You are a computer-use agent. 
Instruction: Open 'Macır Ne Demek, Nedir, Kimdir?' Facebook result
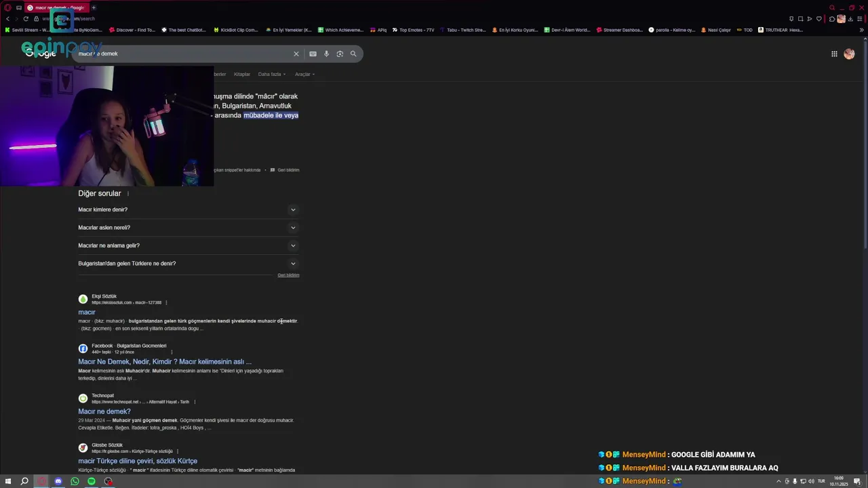[x=165, y=362]
